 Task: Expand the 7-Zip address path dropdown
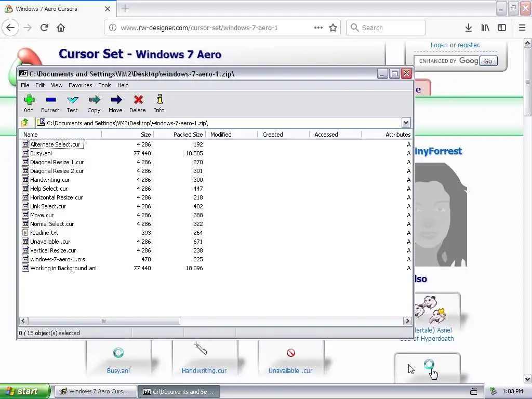406,123
